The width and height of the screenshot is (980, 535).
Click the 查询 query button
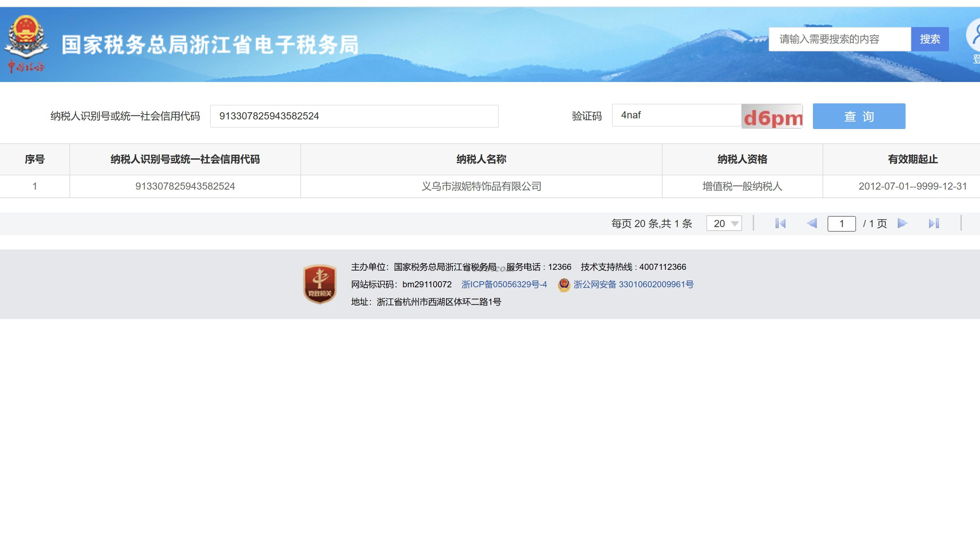pos(859,117)
